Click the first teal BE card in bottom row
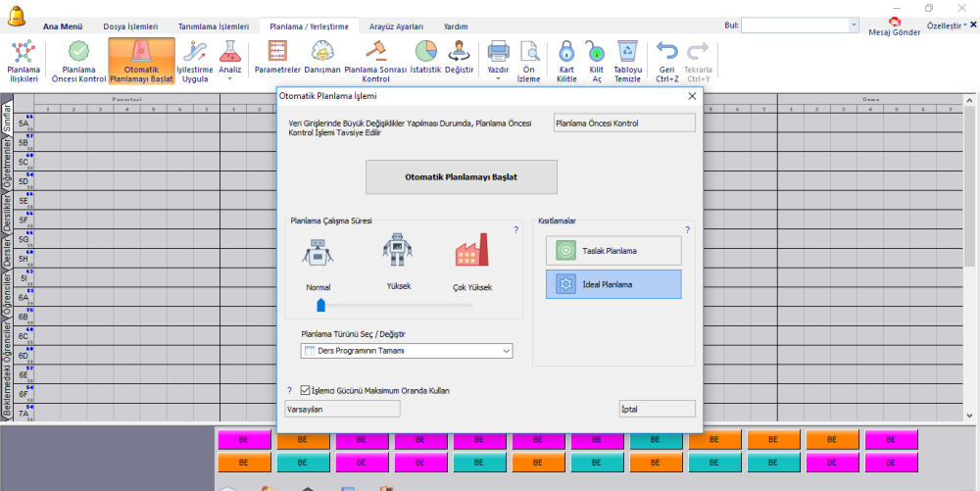This screenshot has height=491, width=980. 303,463
